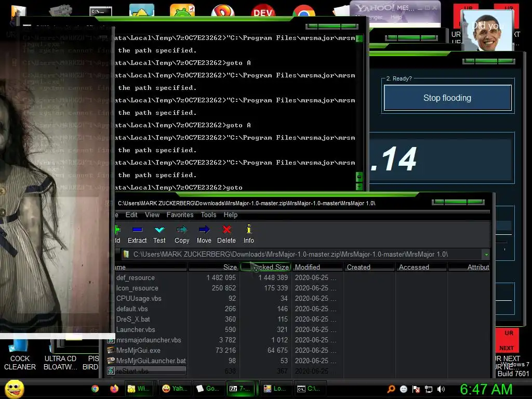532x399 pixels.
Task: Click the Obama 'Did you' popup picture
Action: click(488, 31)
